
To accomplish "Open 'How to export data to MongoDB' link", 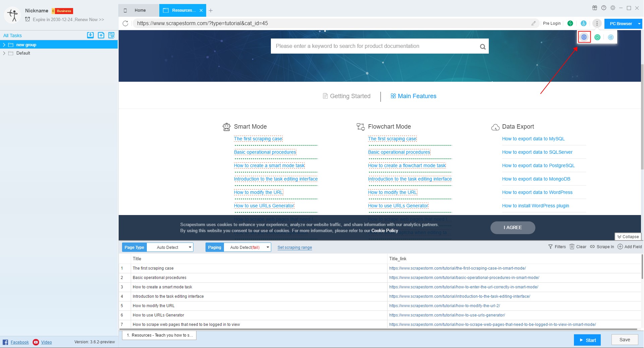I will pos(536,179).
